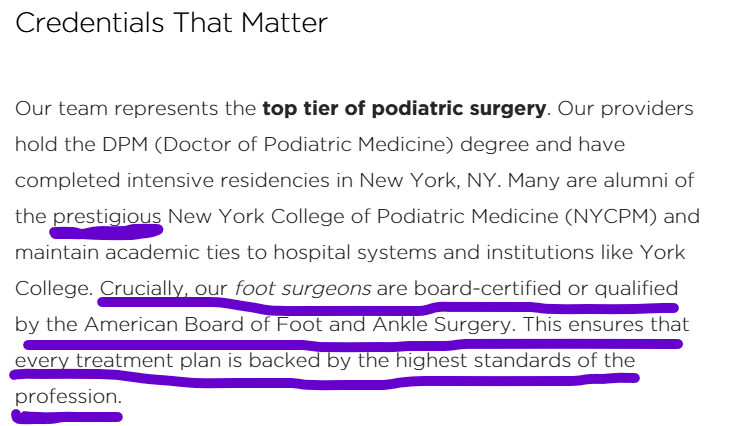Click the bold phrase 'top tier of podiatric surgery'
Image resolution: width=737 pixels, height=426 pixels.
(404, 109)
